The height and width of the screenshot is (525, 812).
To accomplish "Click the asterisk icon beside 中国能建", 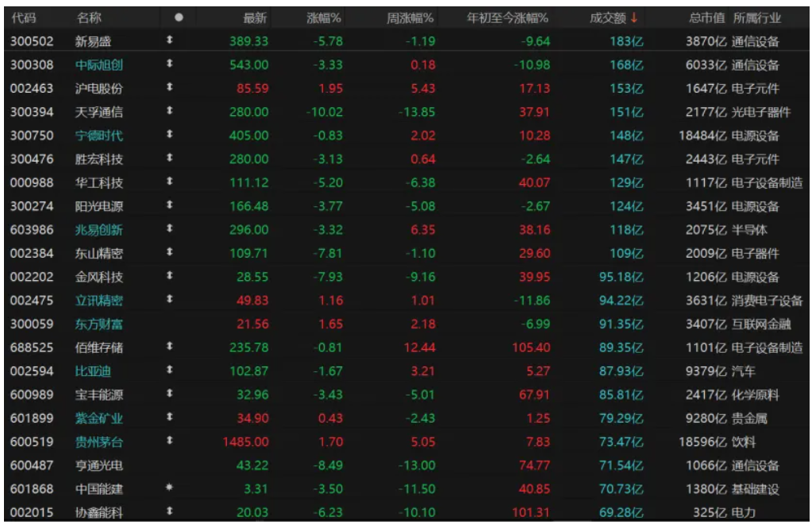I will click(168, 489).
